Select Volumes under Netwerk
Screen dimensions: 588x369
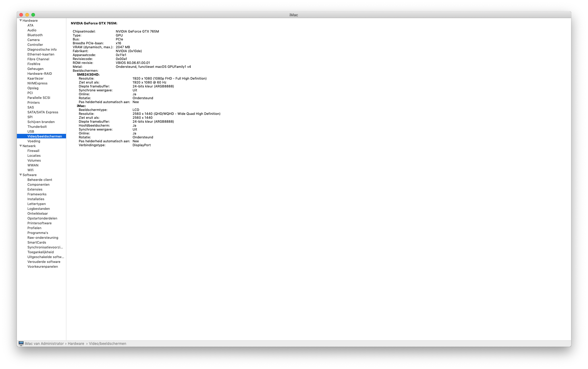click(x=34, y=160)
